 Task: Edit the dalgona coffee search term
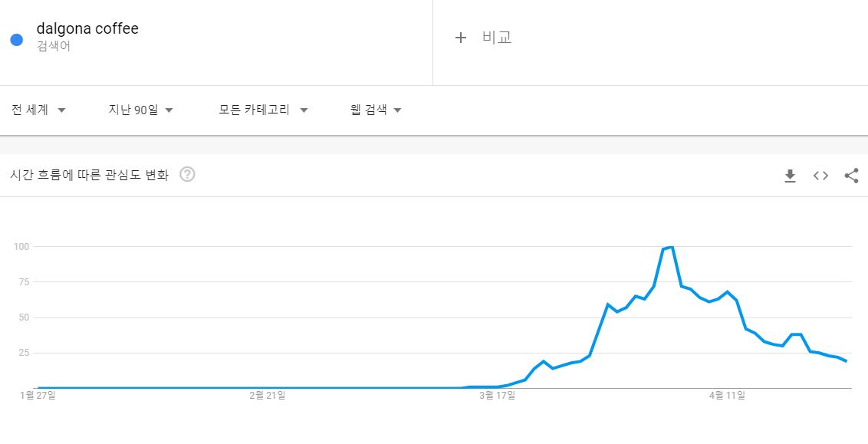coord(87,29)
